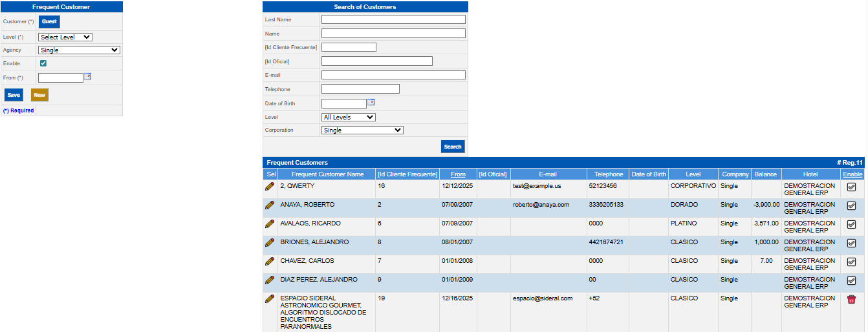Click the Search button

[x=453, y=147]
